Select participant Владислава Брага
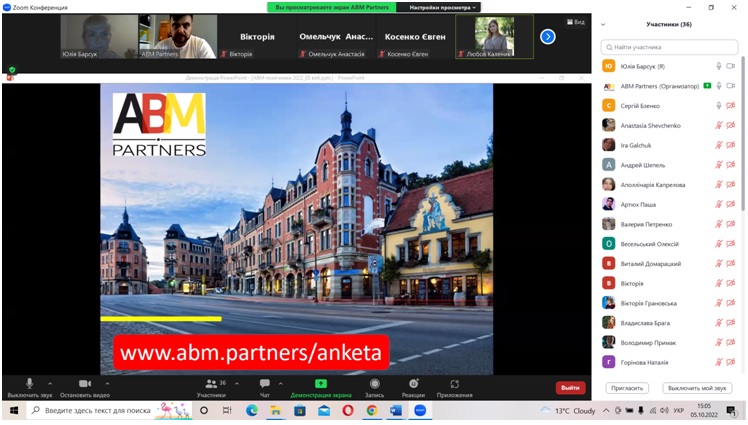Viewport: 748px width, 425px height. (669, 323)
